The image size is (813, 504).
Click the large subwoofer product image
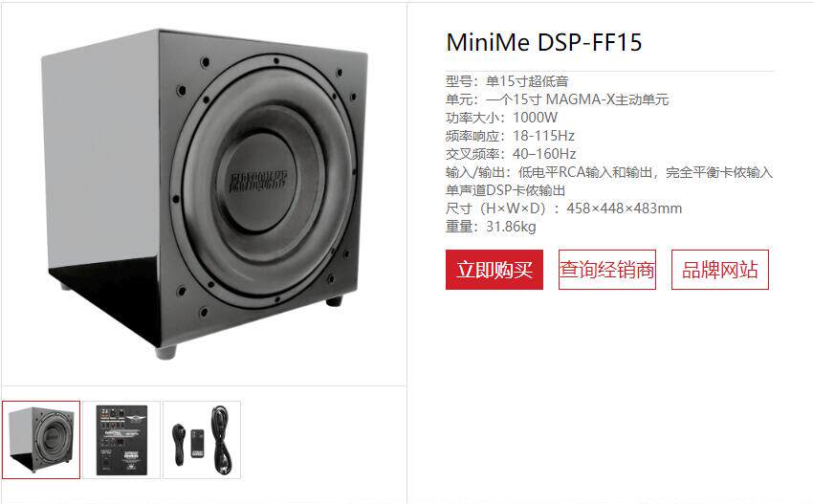coord(205,194)
